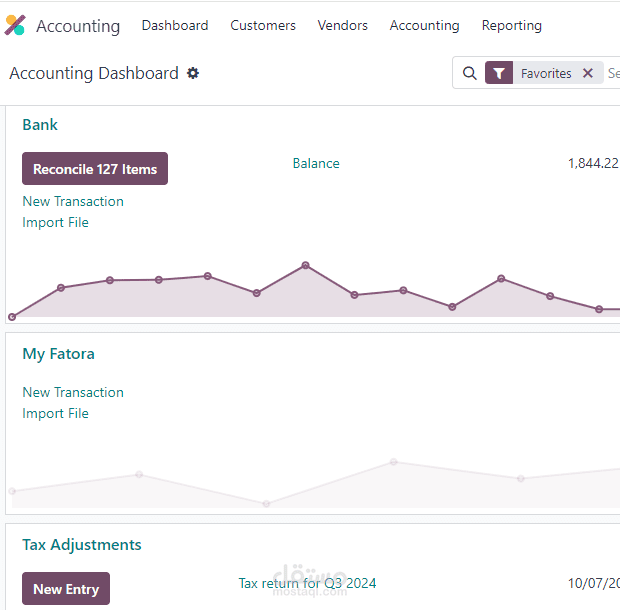Open the Dashboard menu
The width and height of the screenshot is (620, 610).
tap(175, 26)
